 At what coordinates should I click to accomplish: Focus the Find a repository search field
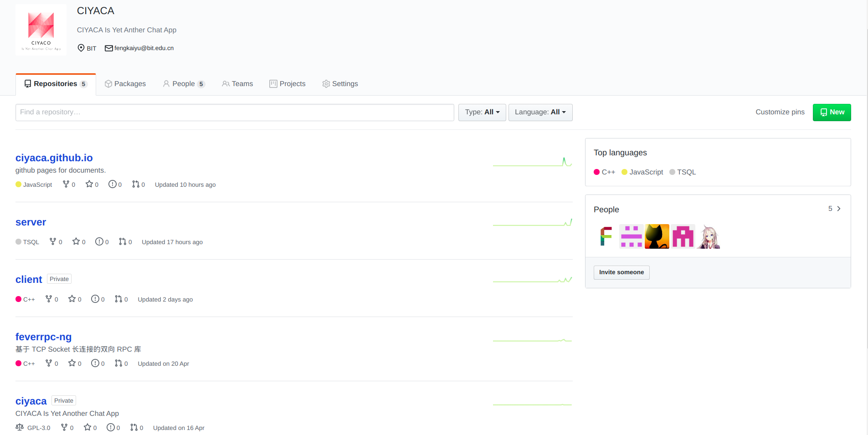(235, 112)
